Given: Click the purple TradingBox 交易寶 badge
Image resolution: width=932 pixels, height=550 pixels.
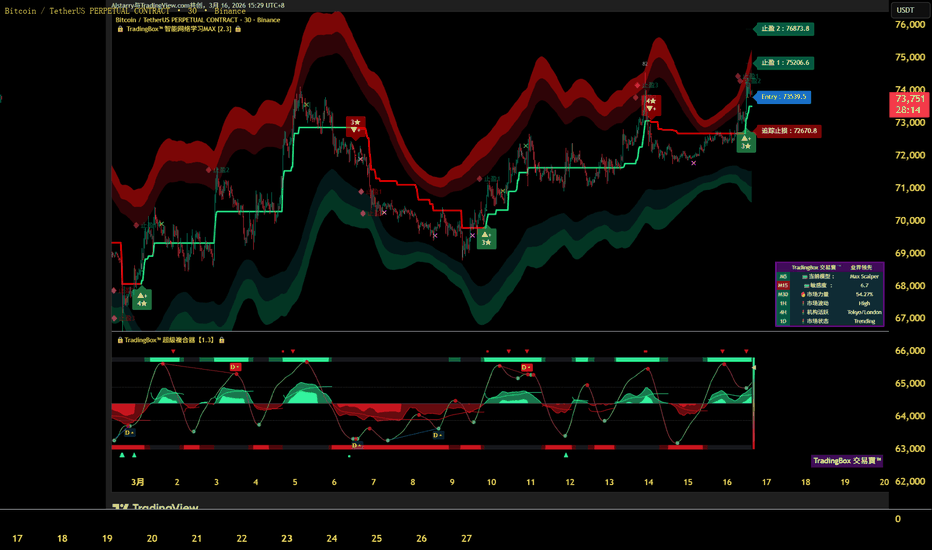Looking at the screenshot, I should pyautogui.click(x=847, y=461).
